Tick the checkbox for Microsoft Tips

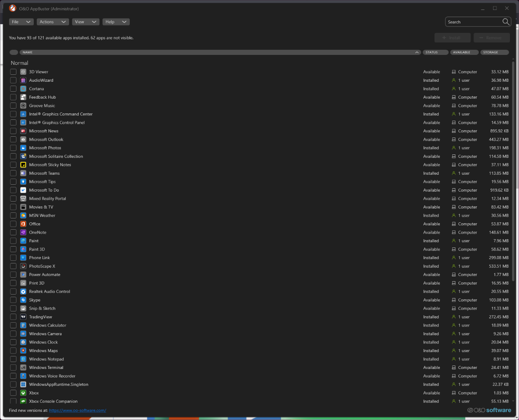(x=13, y=182)
